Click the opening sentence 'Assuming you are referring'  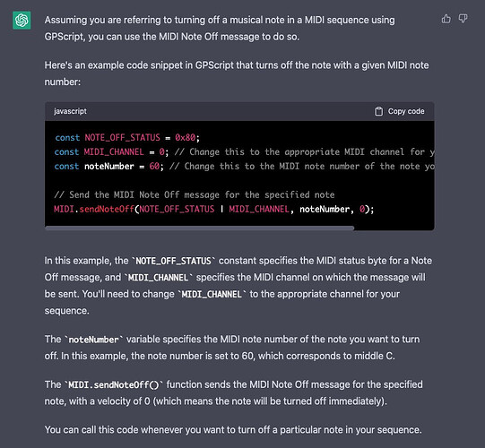coord(220,28)
